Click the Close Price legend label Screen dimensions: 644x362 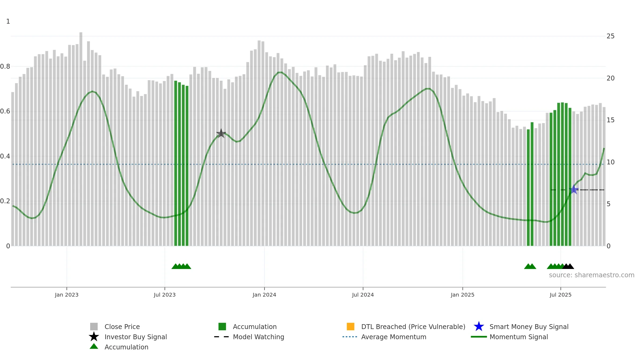click(x=122, y=327)
